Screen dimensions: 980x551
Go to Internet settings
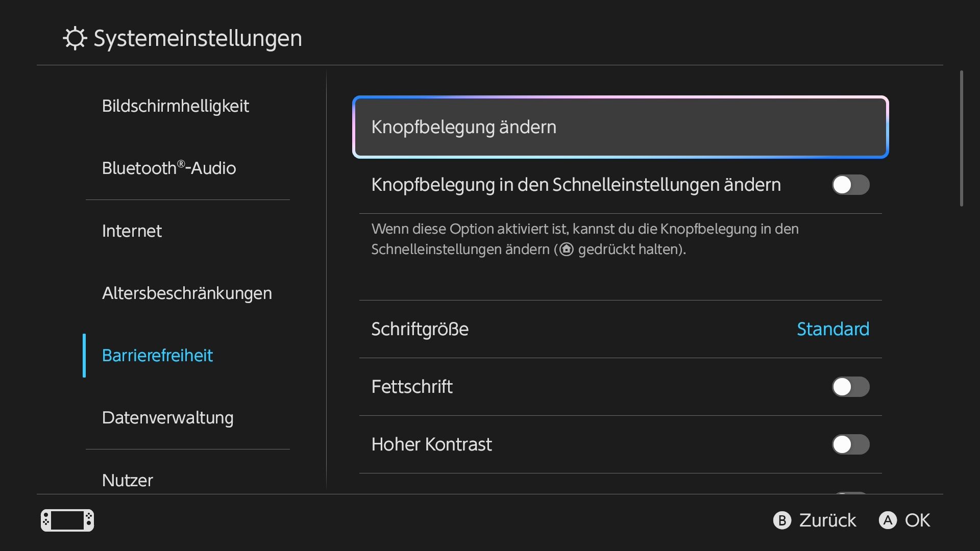[132, 231]
